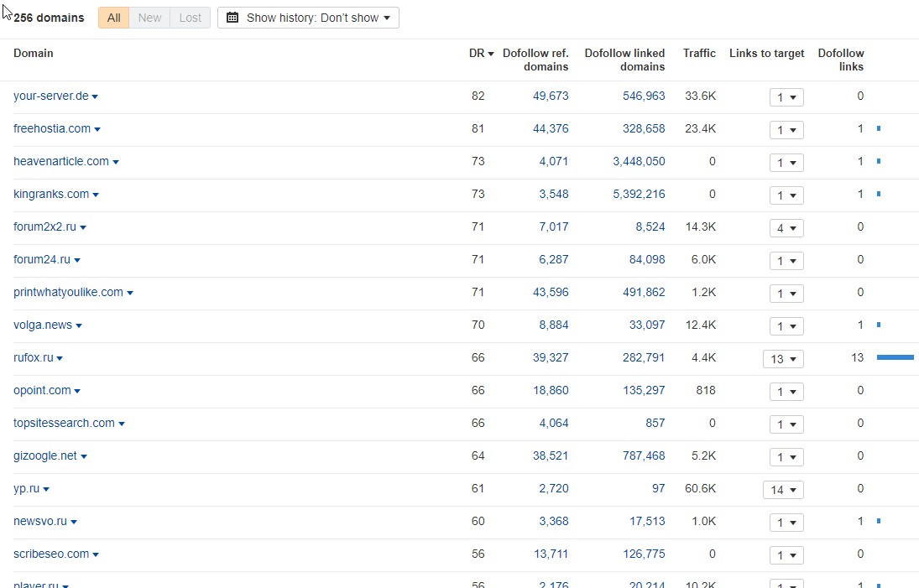This screenshot has width=919, height=588.
Task: Sort by Traffic column header
Action: coord(699,54)
